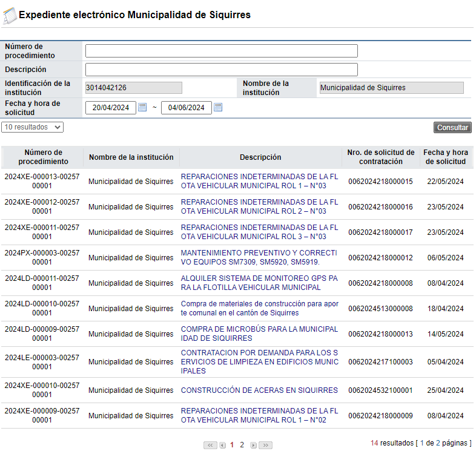Click the Expediente electrónico page title
Screen dimensions: 476x454
coord(134,15)
